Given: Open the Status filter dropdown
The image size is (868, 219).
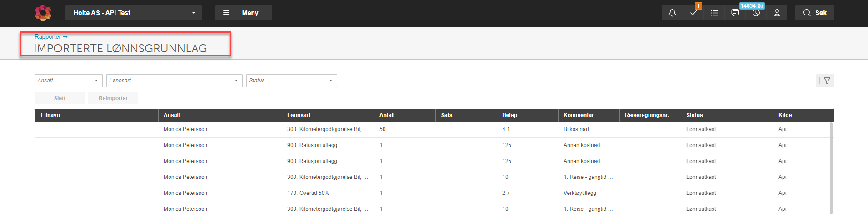Looking at the screenshot, I should pyautogui.click(x=291, y=81).
